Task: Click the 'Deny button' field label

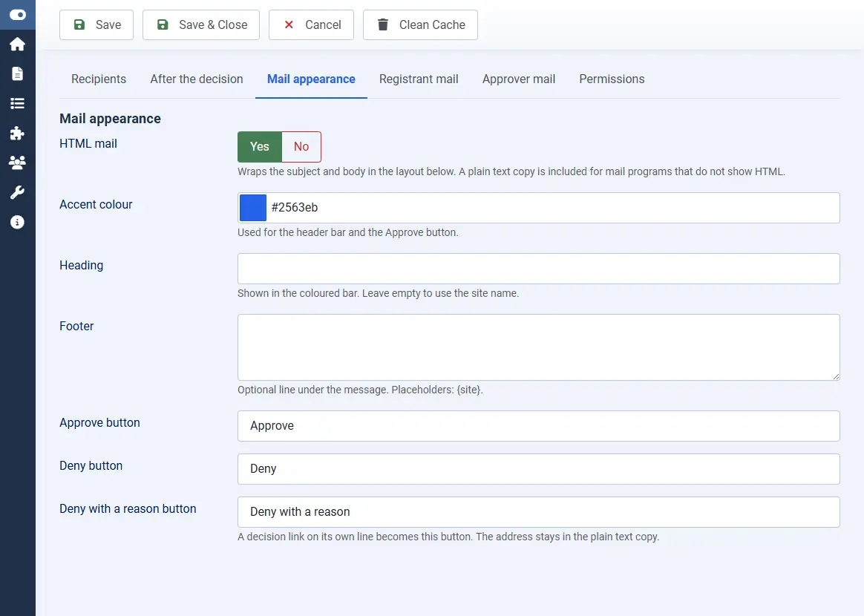Action: pos(91,465)
